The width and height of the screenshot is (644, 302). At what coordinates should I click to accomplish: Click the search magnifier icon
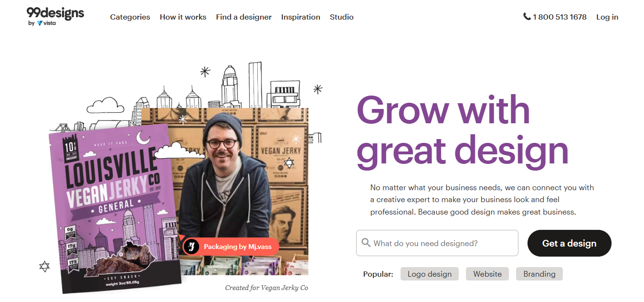coord(366,243)
